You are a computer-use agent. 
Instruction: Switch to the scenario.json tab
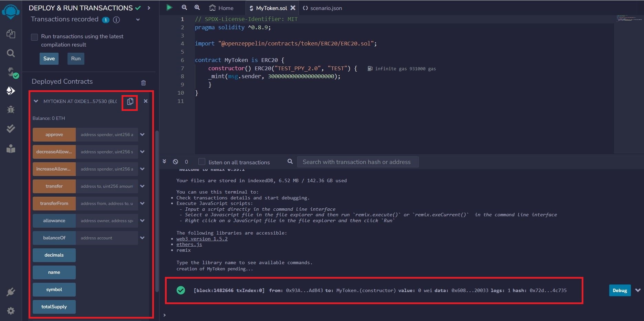tap(322, 8)
